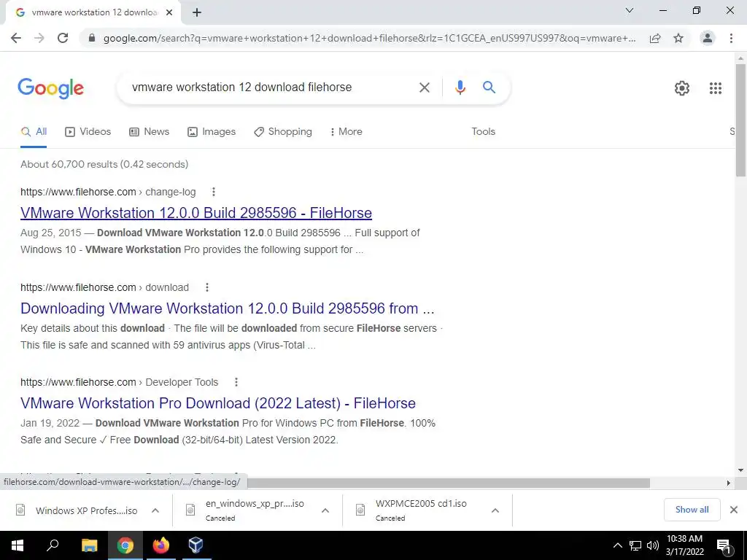Open the volume tray icon
The width and height of the screenshot is (747, 560).
(x=653, y=545)
